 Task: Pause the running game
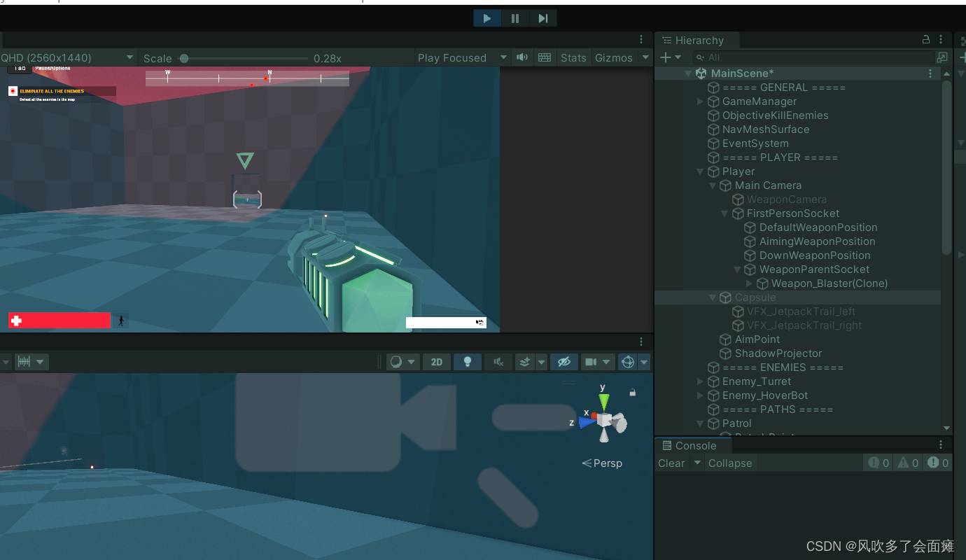[x=515, y=19]
